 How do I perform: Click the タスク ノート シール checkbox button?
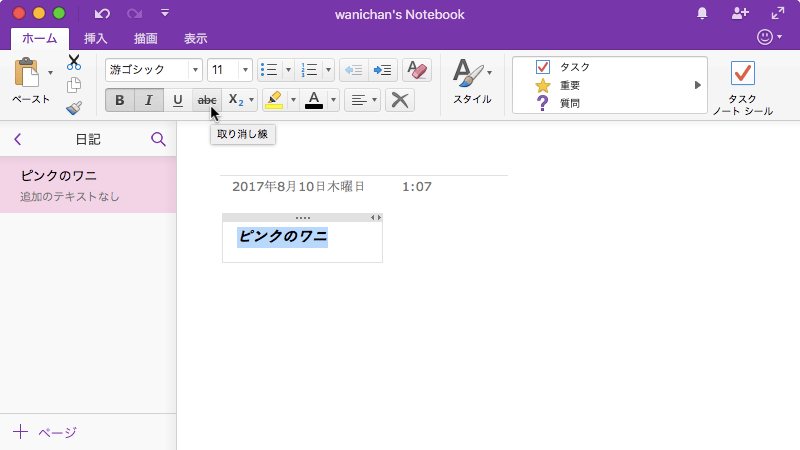[742, 87]
